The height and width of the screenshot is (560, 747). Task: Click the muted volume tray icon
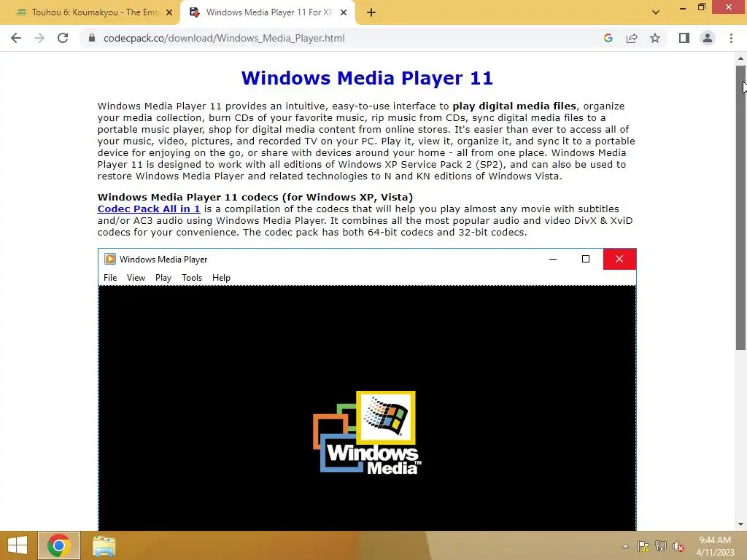[x=678, y=546]
